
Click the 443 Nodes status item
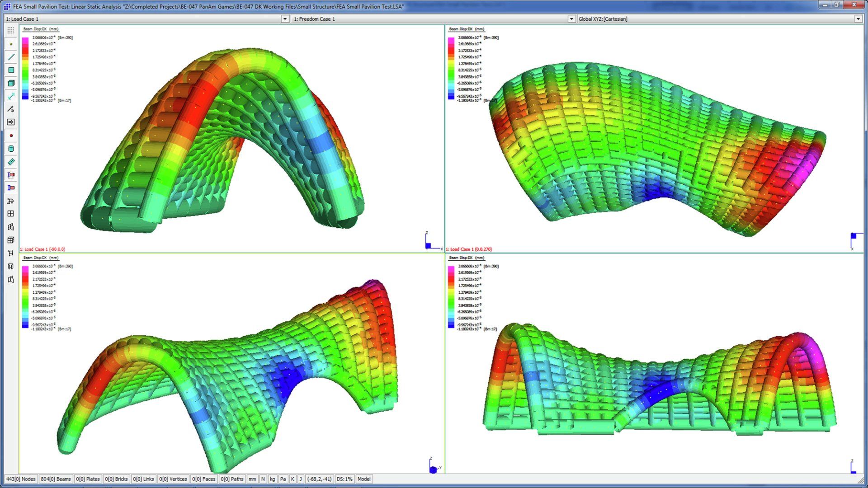[x=21, y=479]
